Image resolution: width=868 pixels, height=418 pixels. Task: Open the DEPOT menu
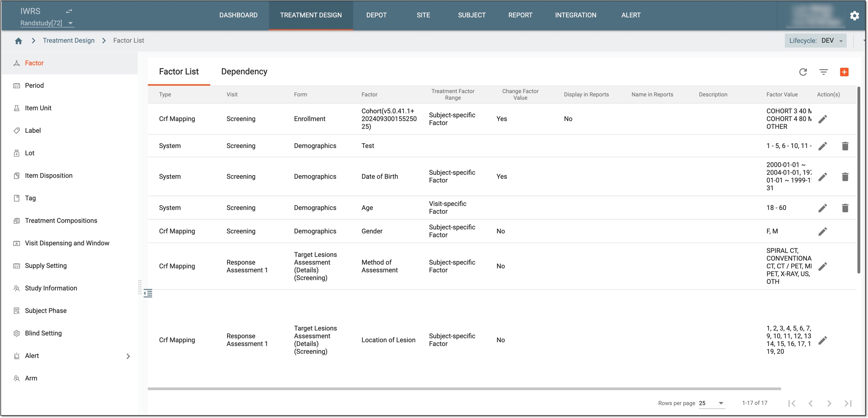pos(376,15)
